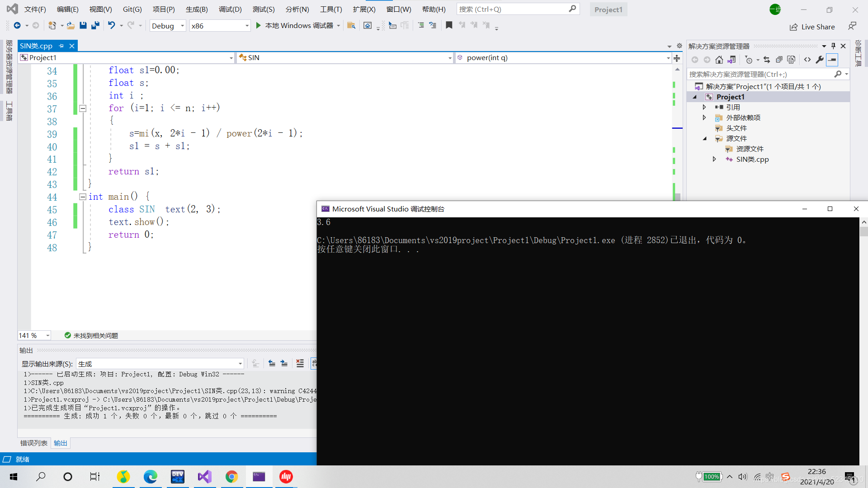Click the view code brackets icon
Viewport: 868px width, 488px height.
pyautogui.click(x=807, y=60)
